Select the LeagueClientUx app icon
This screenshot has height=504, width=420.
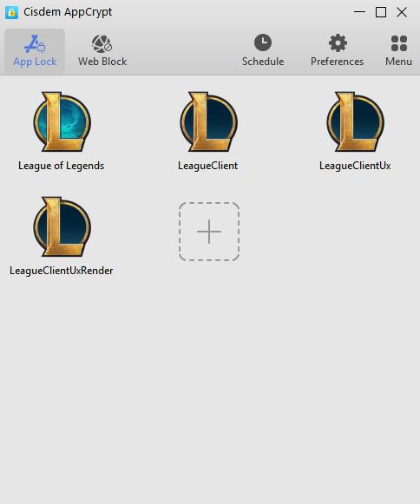click(356, 121)
